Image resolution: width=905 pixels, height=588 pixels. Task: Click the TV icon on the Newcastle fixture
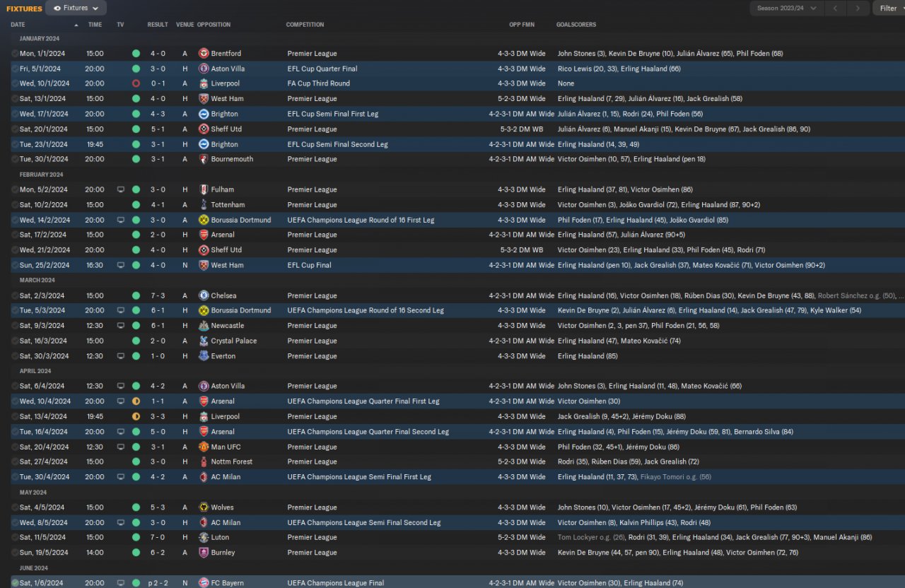(x=120, y=326)
